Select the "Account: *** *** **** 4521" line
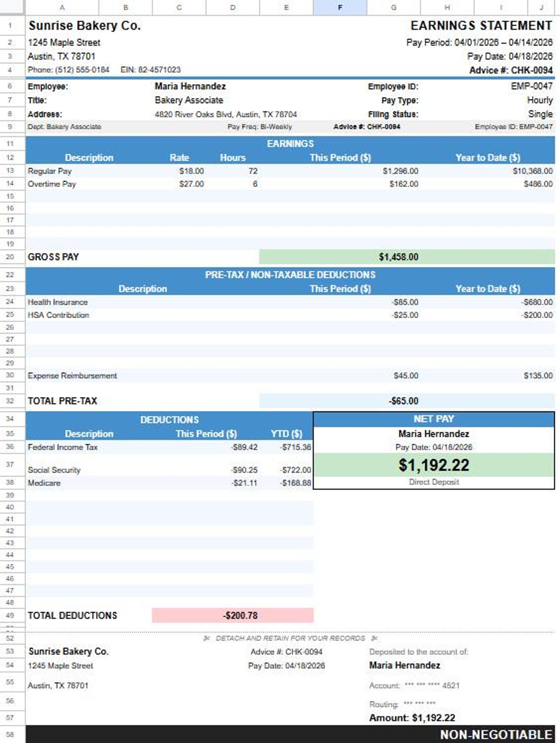The image size is (560, 743). (x=414, y=685)
